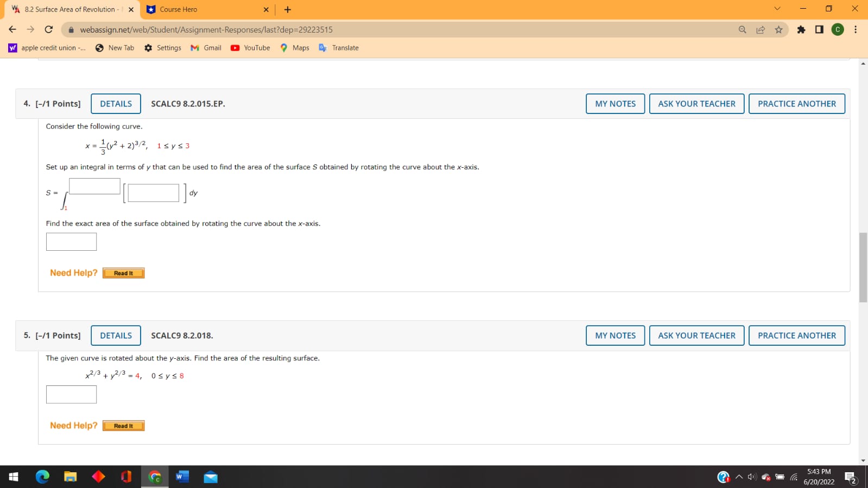Launch Microsoft Edge from the taskbar
This screenshot has height=488, width=868.
(x=42, y=477)
